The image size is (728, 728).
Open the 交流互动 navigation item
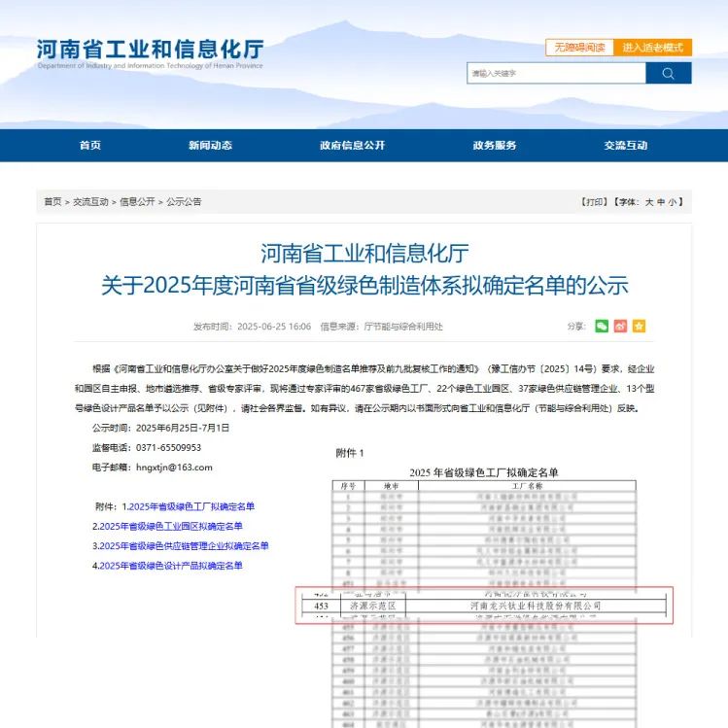(x=625, y=146)
